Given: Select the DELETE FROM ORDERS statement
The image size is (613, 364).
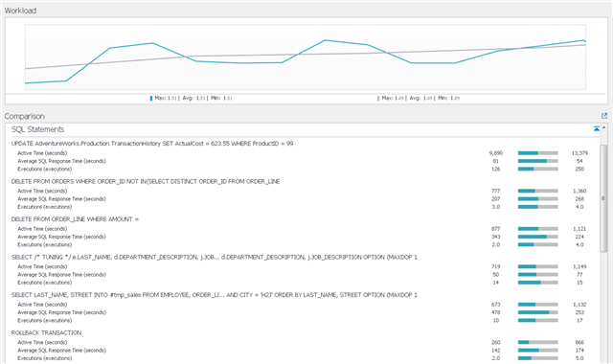Looking at the screenshot, I should tap(146, 181).
